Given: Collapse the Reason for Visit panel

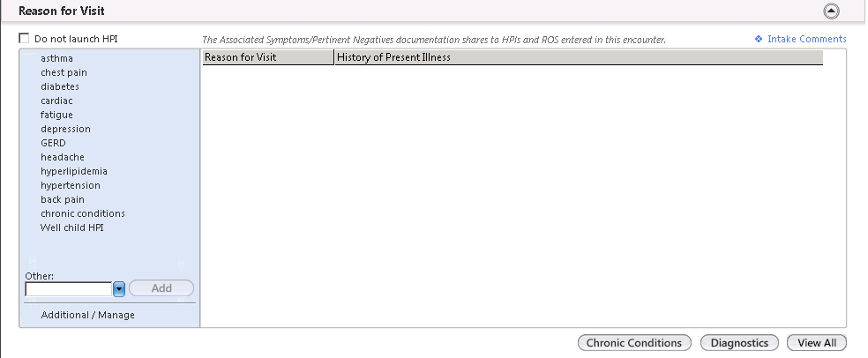Looking at the screenshot, I should point(831,11).
